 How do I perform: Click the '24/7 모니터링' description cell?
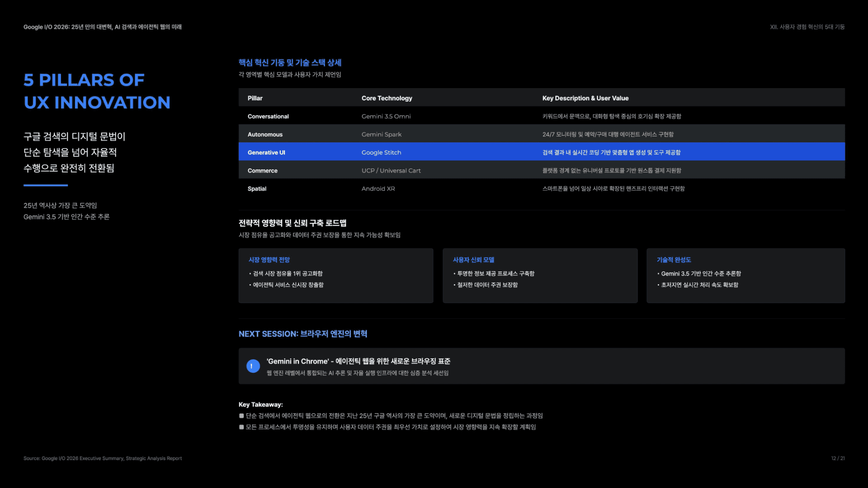tap(608, 134)
